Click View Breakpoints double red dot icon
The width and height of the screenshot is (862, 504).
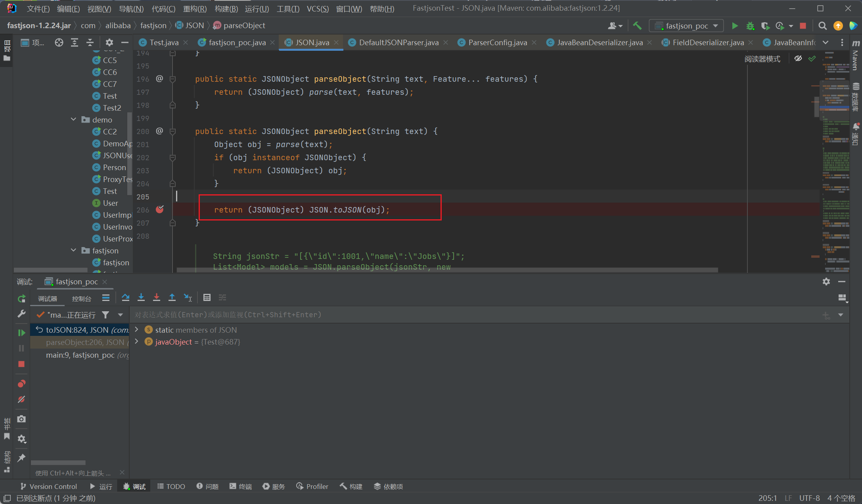tap(21, 383)
